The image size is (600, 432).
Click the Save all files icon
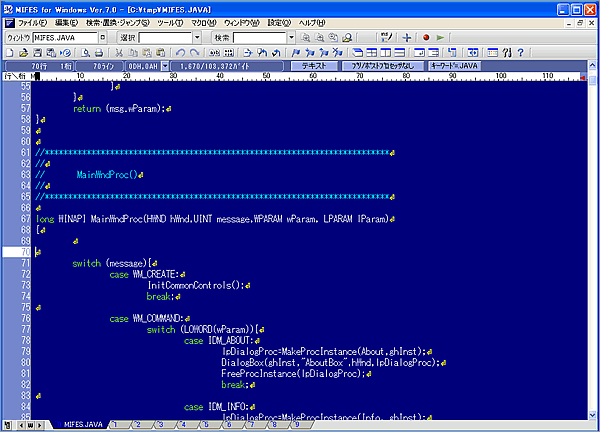pyautogui.click(x=51, y=52)
